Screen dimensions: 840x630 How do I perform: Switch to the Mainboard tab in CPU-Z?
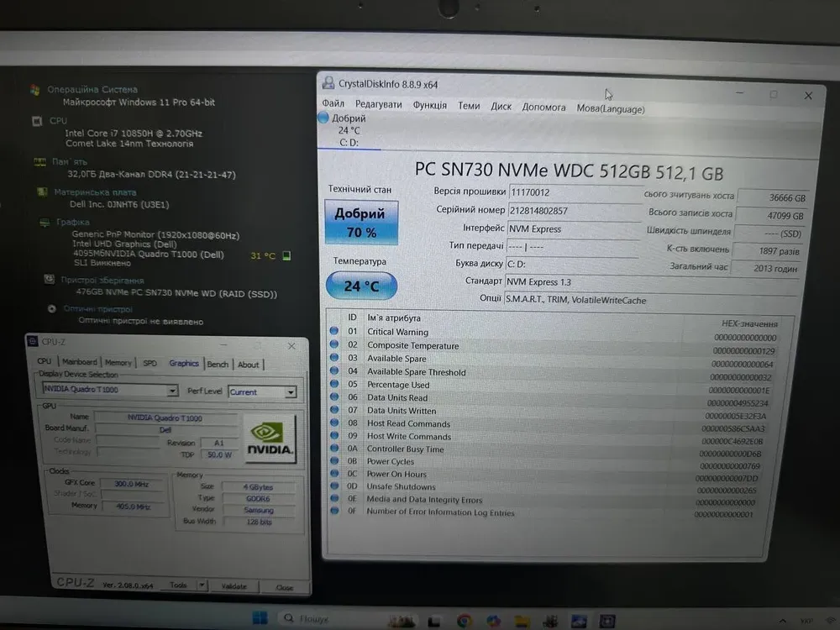pyautogui.click(x=80, y=363)
